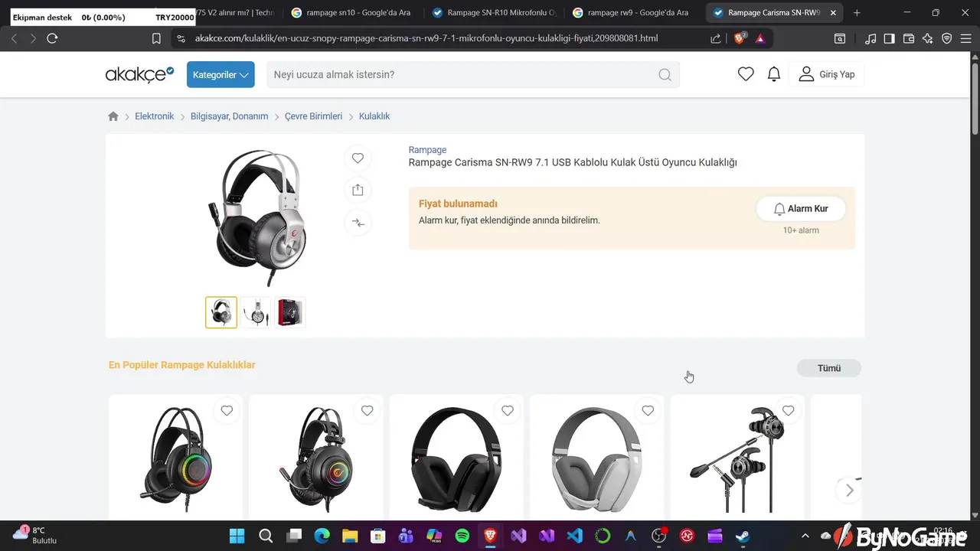Favorite the black wireless headphone card
Image resolution: width=980 pixels, height=551 pixels.
[508, 411]
